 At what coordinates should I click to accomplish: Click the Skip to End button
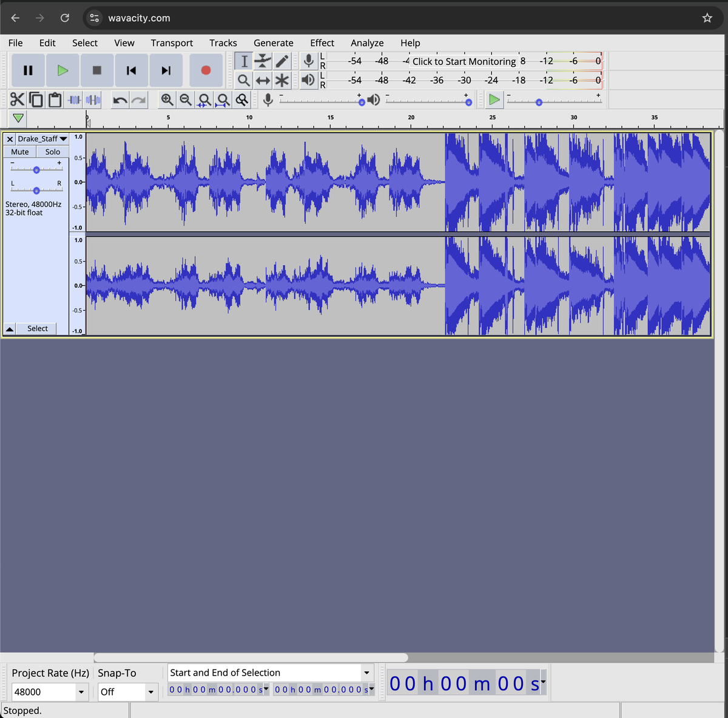pos(166,70)
